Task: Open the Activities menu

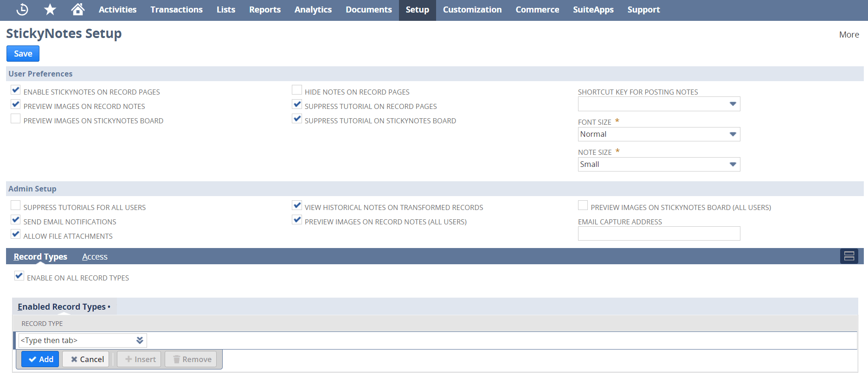Action: [x=117, y=10]
